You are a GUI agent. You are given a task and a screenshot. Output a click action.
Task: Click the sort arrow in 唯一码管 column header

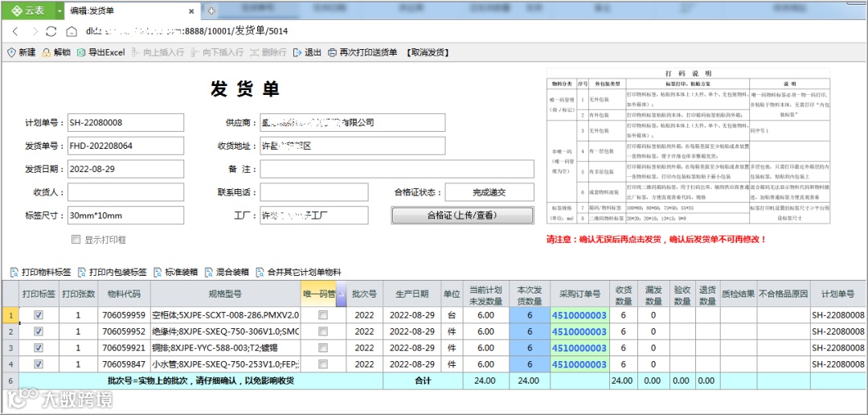click(342, 294)
